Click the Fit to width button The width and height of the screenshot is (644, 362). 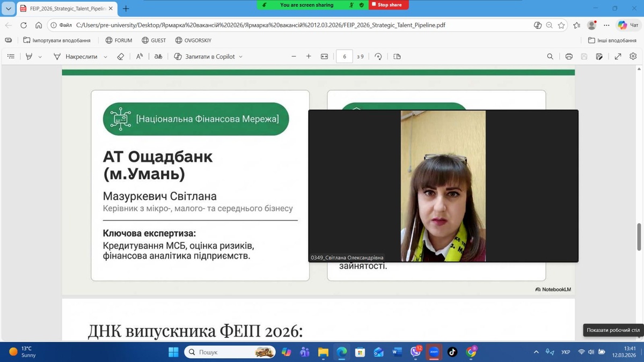(x=324, y=56)
